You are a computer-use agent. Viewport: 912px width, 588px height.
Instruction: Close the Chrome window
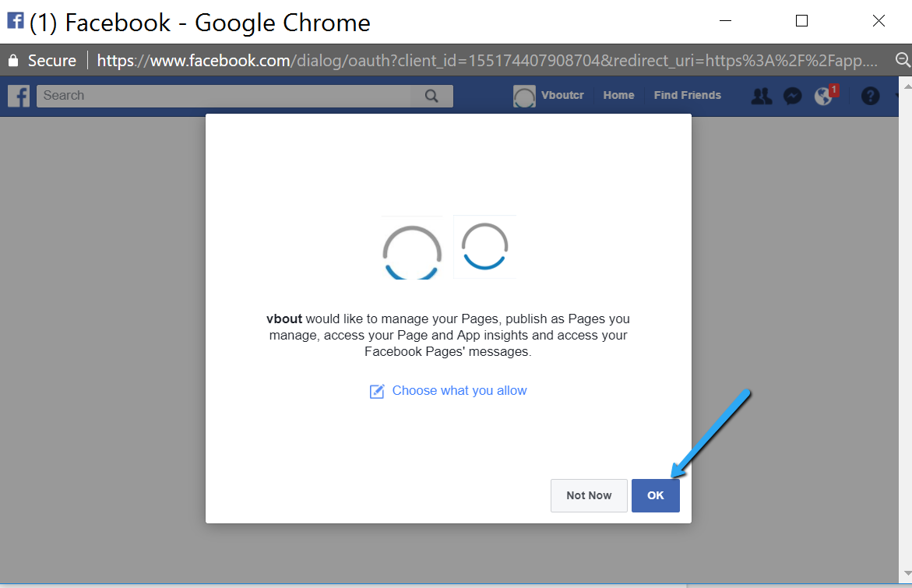pos(879,21)
